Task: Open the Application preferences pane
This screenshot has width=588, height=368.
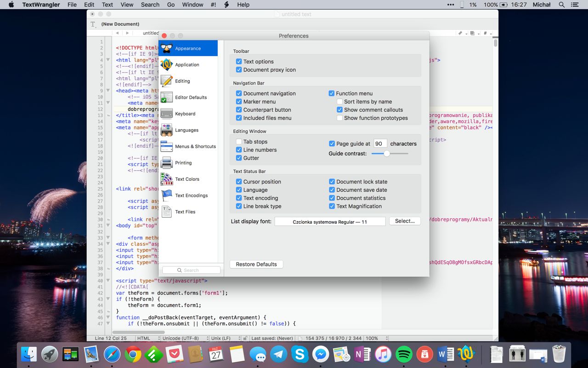Action: [188, 65]
